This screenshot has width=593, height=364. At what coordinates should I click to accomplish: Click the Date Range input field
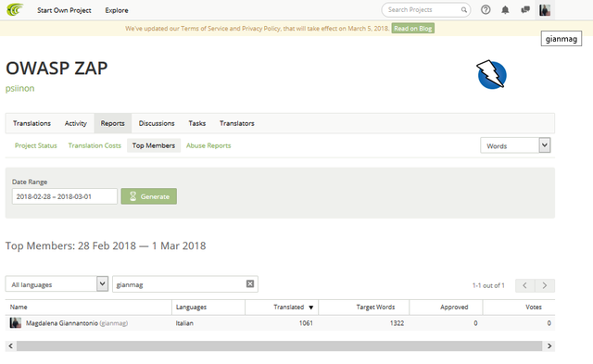click(65, 196)
